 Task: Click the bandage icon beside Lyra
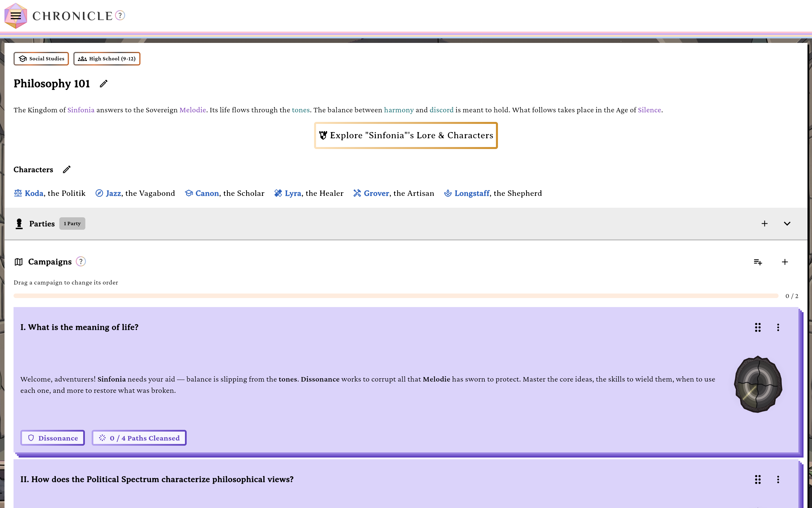pyautogui.click(x=278, y=193)
